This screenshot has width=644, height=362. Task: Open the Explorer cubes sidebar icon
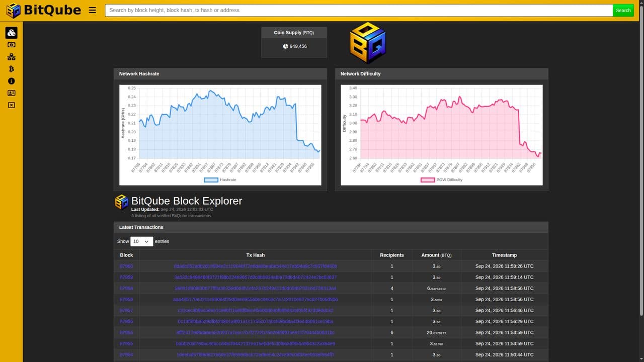11,33
